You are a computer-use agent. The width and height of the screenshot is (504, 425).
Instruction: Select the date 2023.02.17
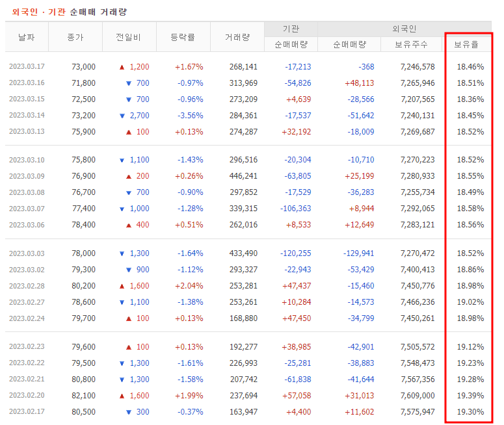pos(27,411)
